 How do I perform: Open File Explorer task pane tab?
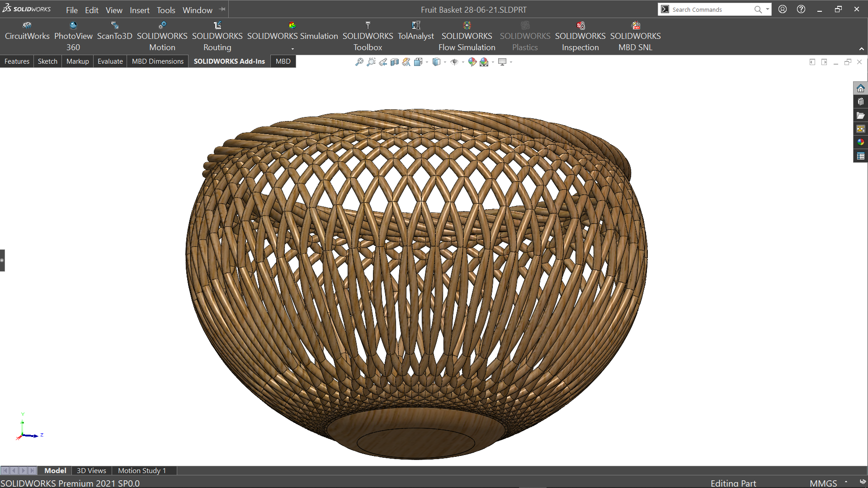860,115
